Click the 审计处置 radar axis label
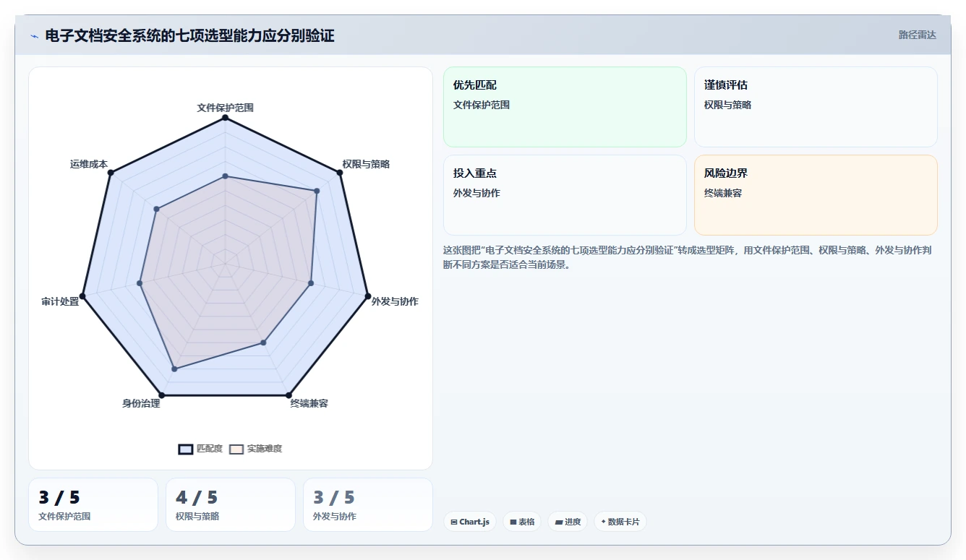966x560 pixels. point(60,301)
